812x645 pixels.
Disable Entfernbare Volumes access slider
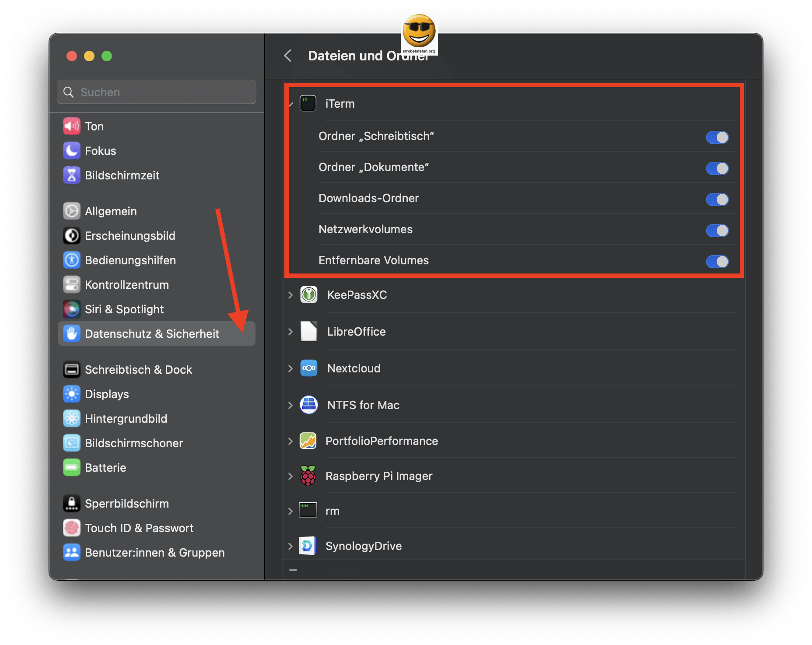(717, 262)
